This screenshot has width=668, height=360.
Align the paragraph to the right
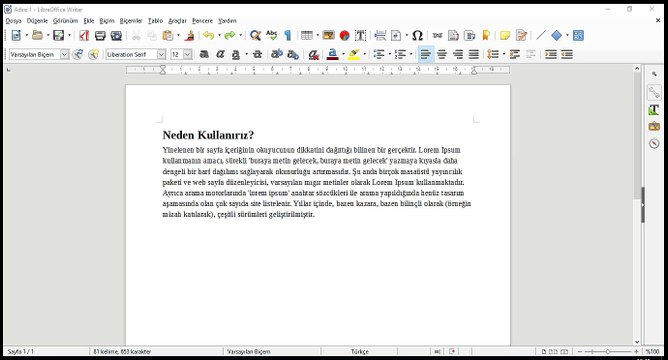click(458, 55)
